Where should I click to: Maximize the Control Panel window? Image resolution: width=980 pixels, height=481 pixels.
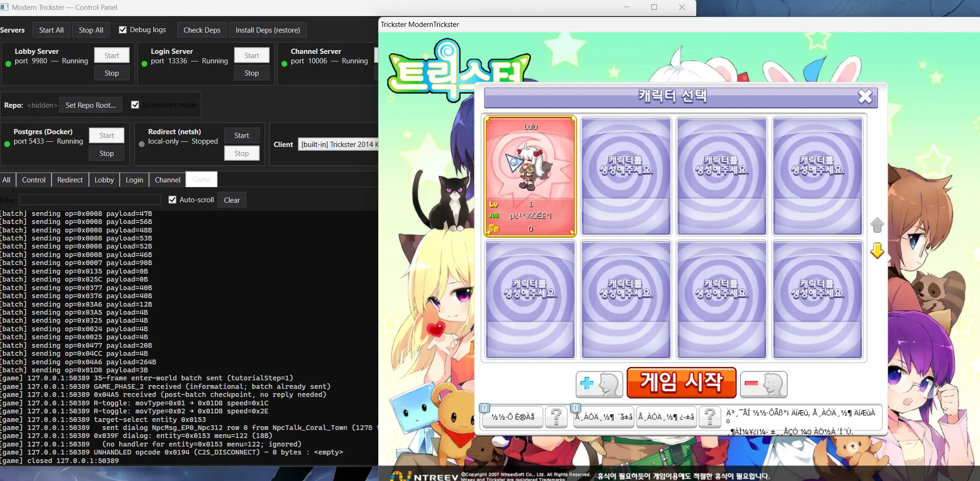(654, 7)
